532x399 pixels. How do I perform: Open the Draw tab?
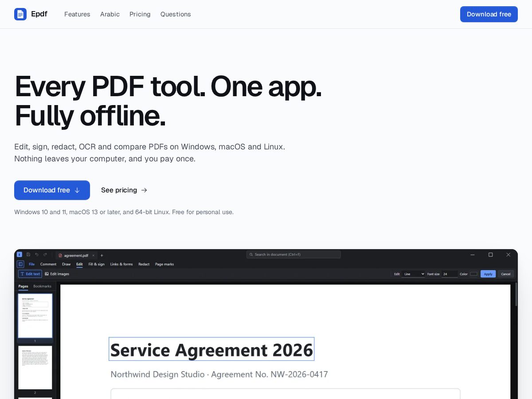pyautogui.click(x=66, y=264)
